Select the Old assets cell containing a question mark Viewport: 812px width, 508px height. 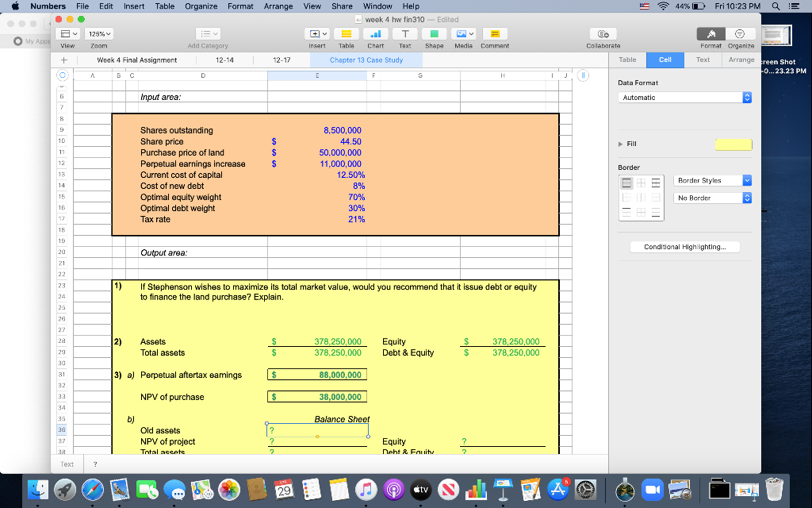point(317,429)
